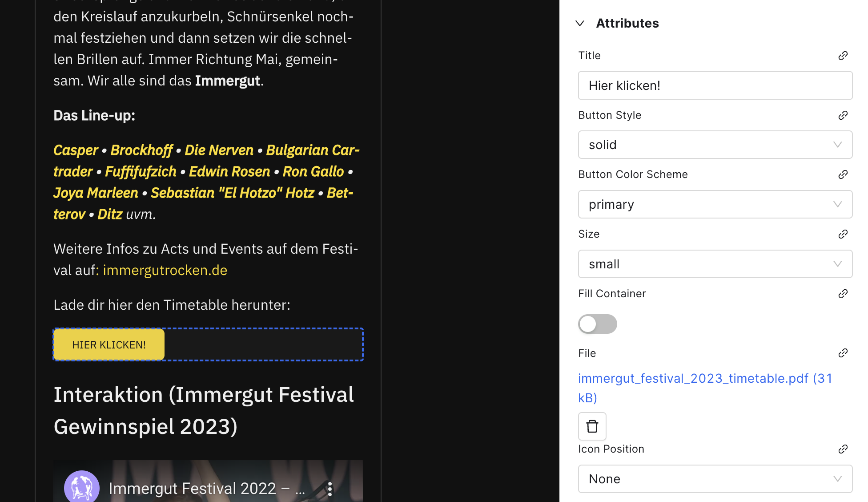
Task: Click the Attributes section heading
Action: (627, 23)
